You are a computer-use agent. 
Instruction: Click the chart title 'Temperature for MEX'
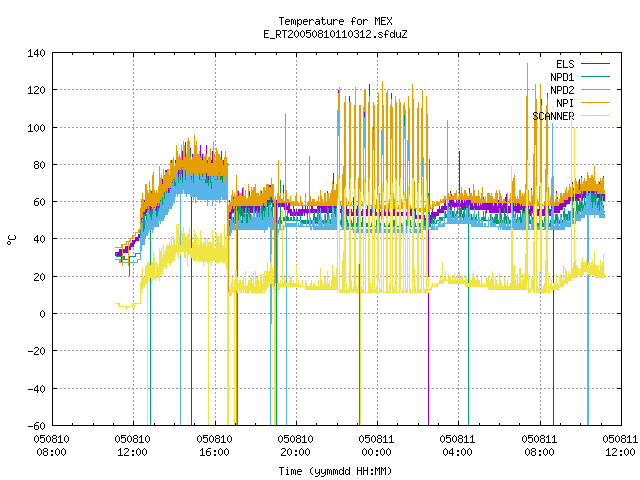tap(336, 21)
